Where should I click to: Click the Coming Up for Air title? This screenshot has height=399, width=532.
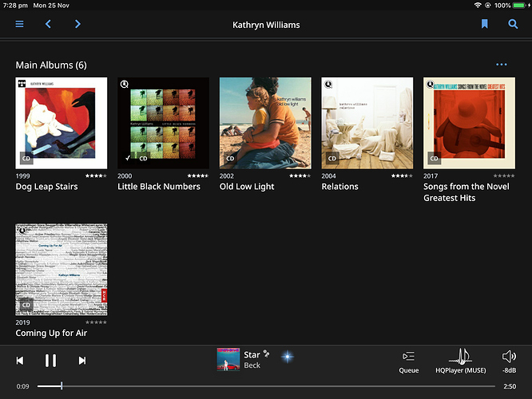[x=51, y=334]
